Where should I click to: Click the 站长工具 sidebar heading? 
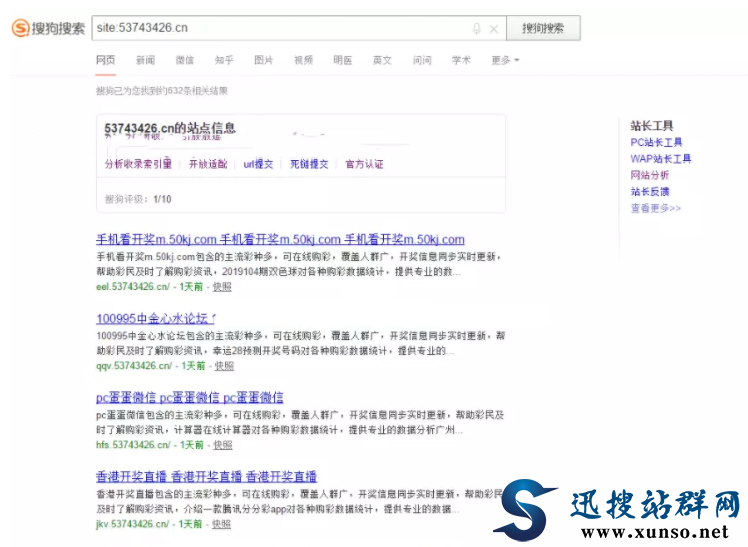click(652, 126)
